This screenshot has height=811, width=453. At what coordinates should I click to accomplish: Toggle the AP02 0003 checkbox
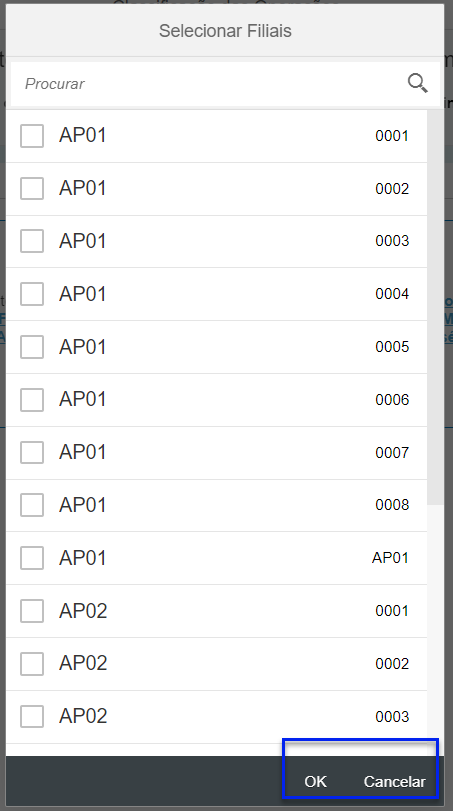[32, 716]
